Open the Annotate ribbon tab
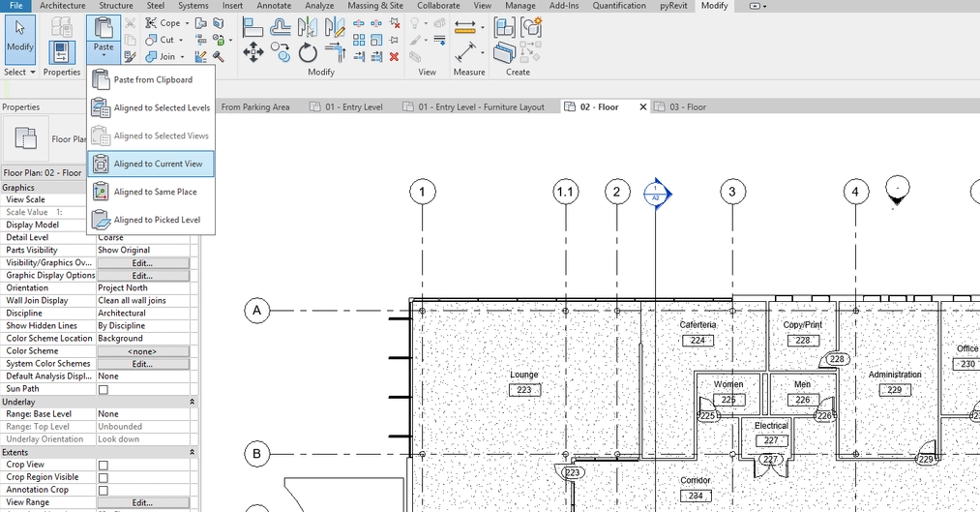The image size is (980, 512). pos(274,6)
